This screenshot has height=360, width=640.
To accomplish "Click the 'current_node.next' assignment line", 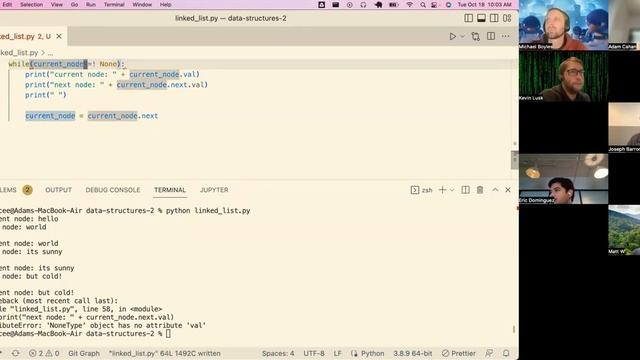I will pyautogui.click(x=91, y=116).
